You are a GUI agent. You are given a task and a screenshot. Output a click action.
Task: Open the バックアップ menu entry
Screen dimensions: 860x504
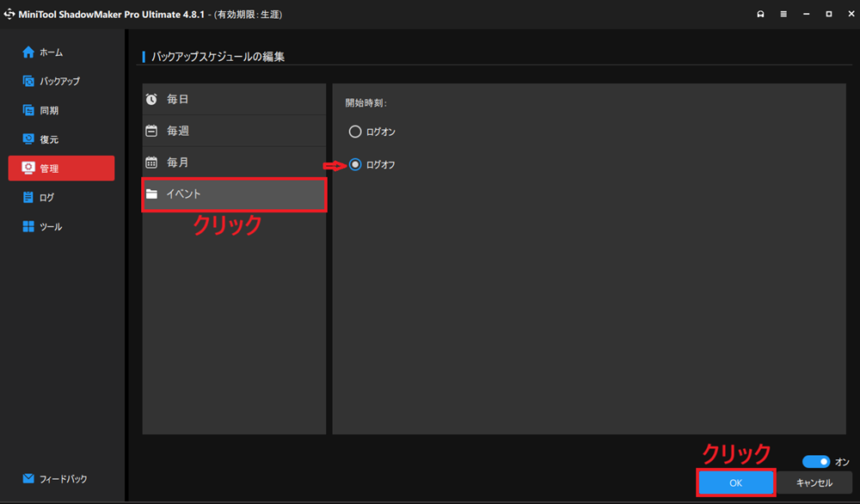coord(60,81)
